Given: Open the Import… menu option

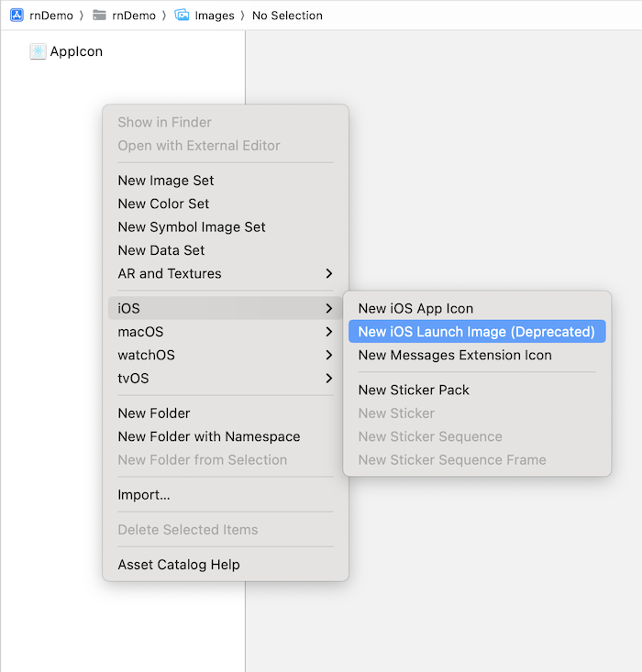Looking at the screenshot, I should pos(144,495).
